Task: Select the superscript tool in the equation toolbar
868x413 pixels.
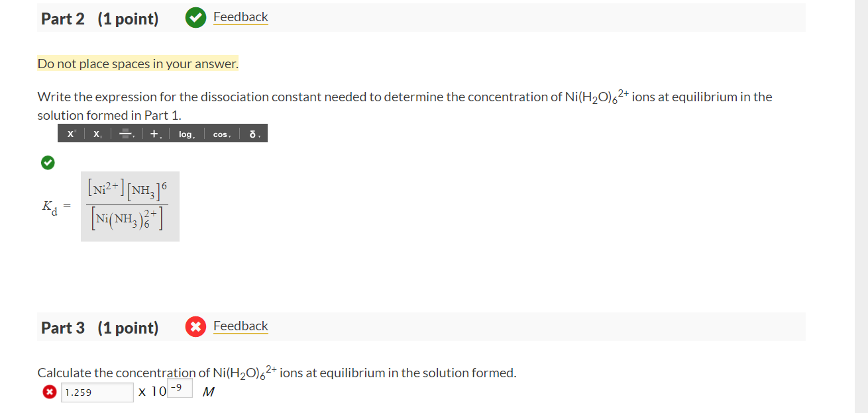Action: [x=70, y=133]
